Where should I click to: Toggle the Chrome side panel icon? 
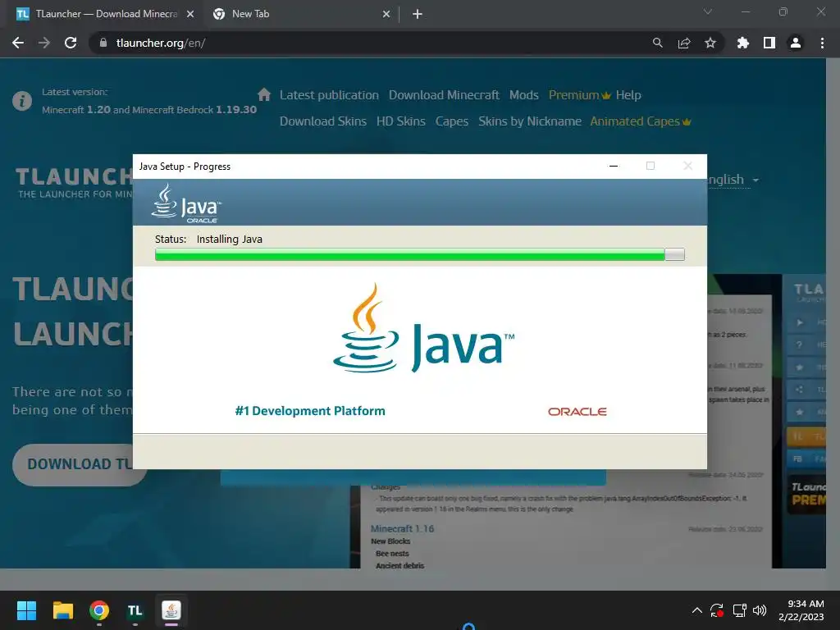pos(769,43)
